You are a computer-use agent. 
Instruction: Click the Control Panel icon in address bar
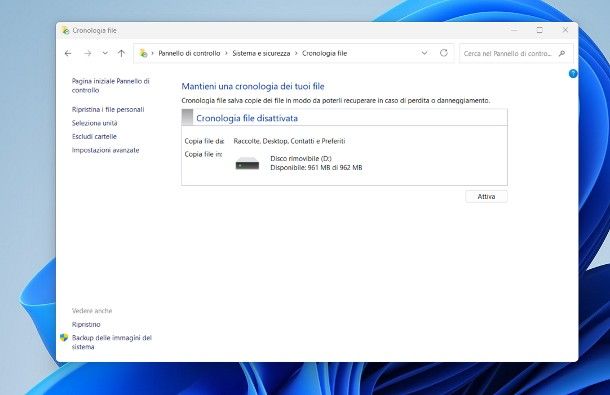[x=143, y=53]
